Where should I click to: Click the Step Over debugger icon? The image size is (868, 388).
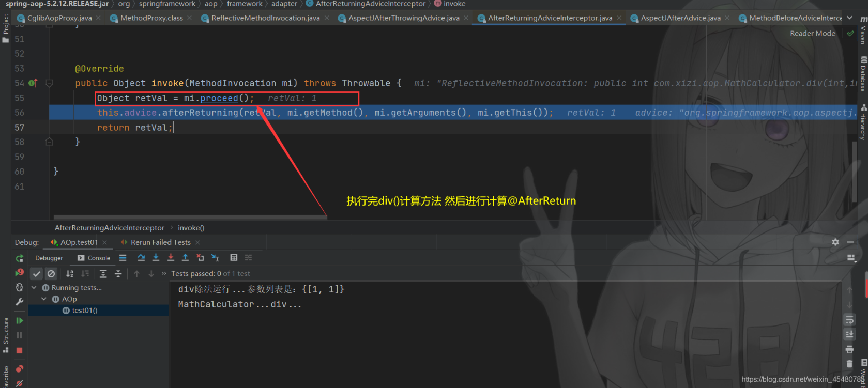pos(141,258)
